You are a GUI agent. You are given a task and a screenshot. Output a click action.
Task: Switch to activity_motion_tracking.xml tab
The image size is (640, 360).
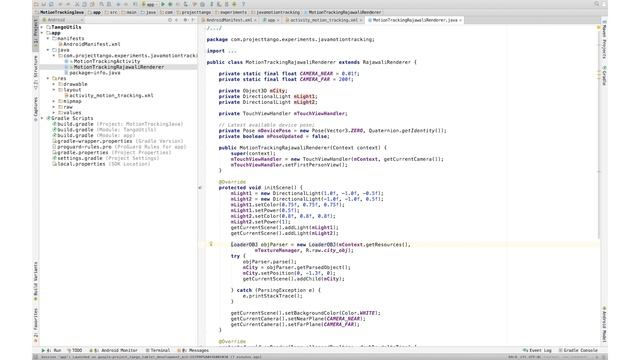click(323, 20)
